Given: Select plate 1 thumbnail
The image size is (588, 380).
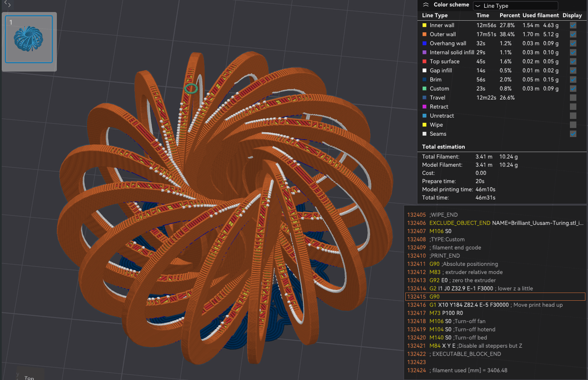Looking at the screenshot, I should [29, 39].
